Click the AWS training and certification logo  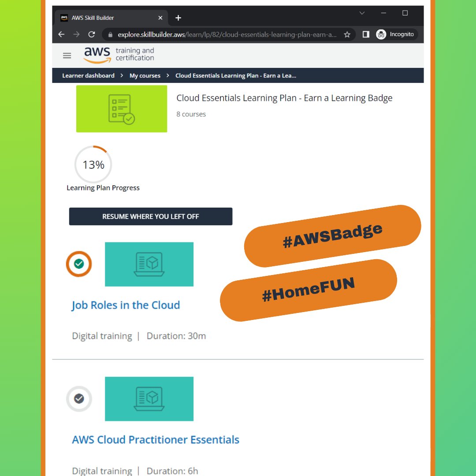point(119,55)
